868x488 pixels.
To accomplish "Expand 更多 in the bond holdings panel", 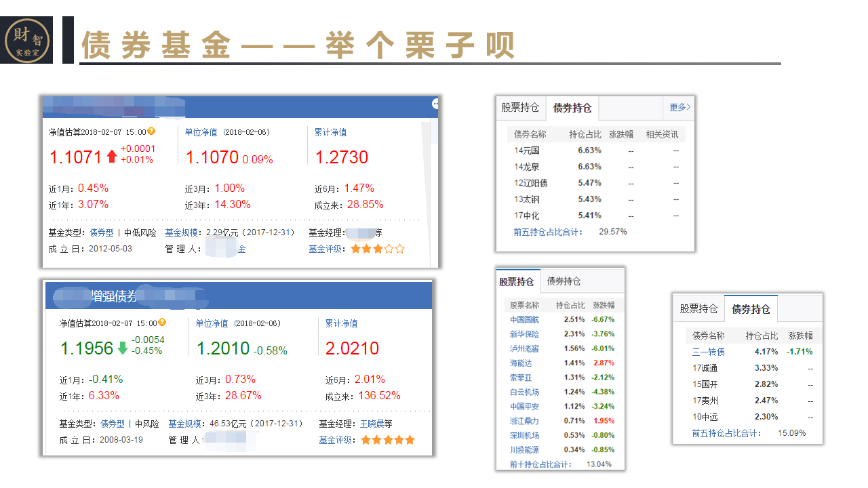I will point(679,107).
